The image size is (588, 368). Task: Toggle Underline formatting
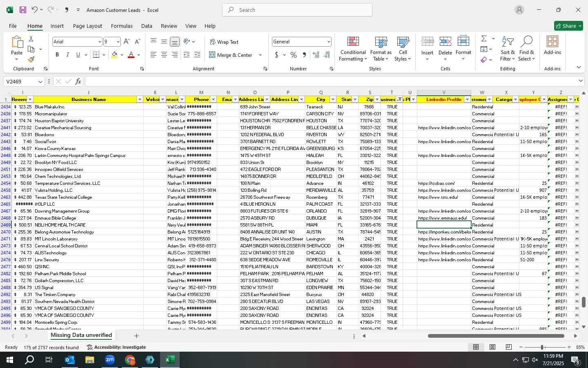78,55
